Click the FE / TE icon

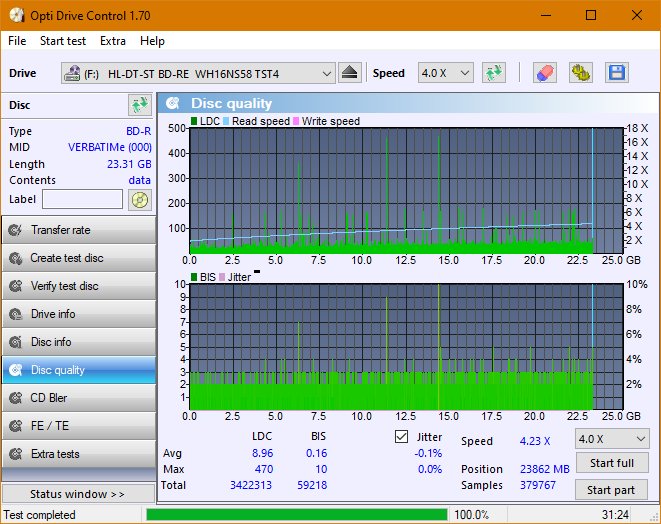16,426
